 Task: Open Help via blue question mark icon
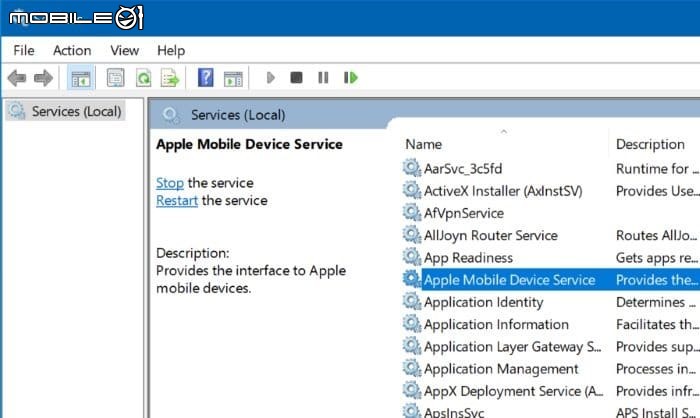click(205, 78)
